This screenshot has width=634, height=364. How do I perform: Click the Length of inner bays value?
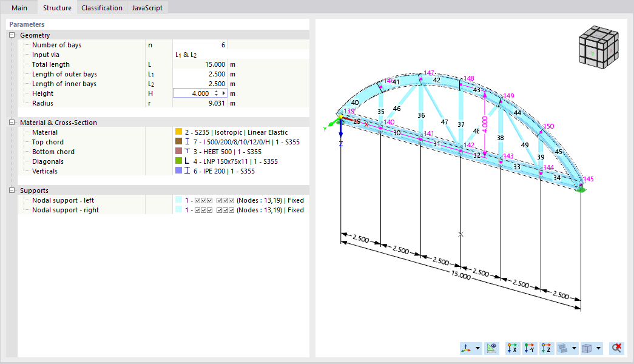click(x=200, y=84)
